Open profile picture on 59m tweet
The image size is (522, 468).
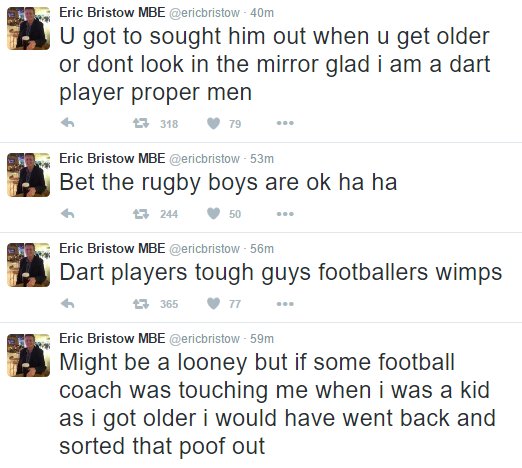(29, 355)
